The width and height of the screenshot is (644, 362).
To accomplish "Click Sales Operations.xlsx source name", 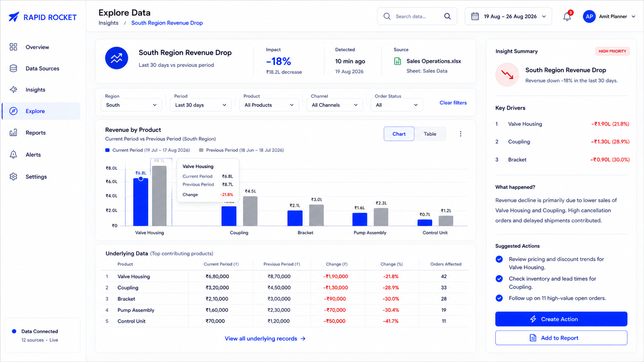I will (x=434, y=61).
